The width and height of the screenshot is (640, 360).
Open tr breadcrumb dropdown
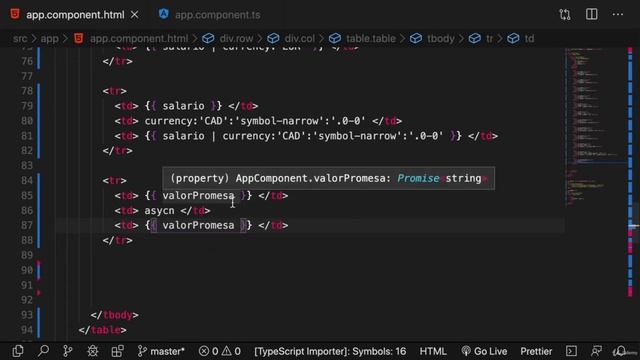(481, 38)
